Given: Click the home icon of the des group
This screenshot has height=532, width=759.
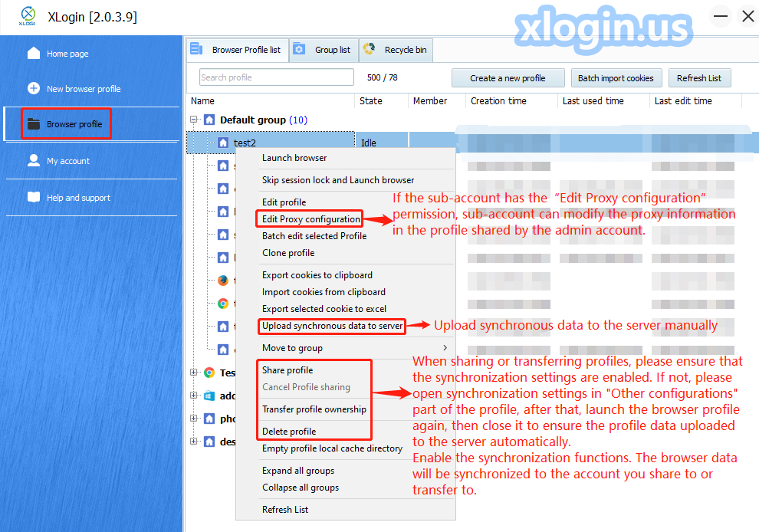Looking at the screenshot, I should (x=209, y=442).
